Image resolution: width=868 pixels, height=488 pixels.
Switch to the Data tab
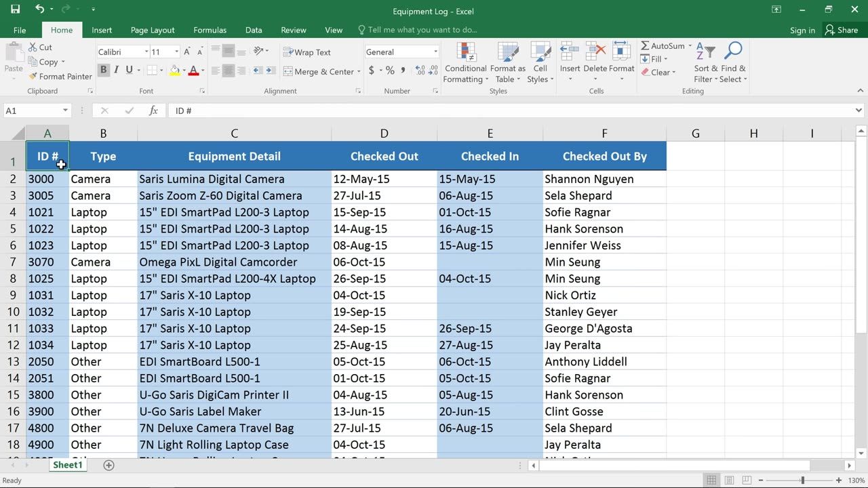click(x=254, y=30)
